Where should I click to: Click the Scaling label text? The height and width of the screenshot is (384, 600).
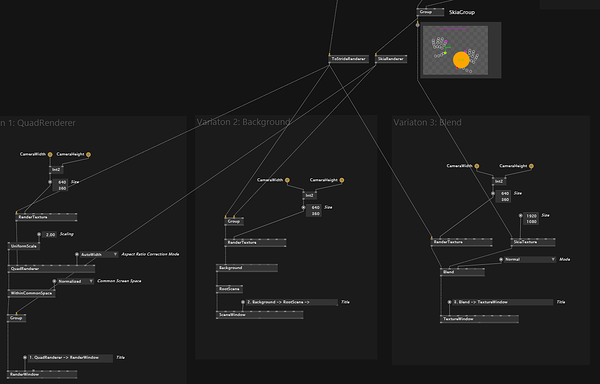pos(67,234)
